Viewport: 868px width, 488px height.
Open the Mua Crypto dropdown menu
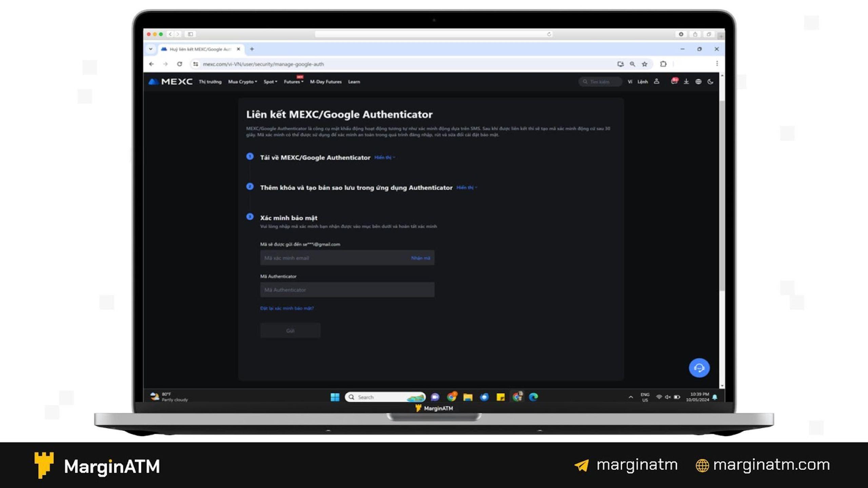click(x=242, y=82)
